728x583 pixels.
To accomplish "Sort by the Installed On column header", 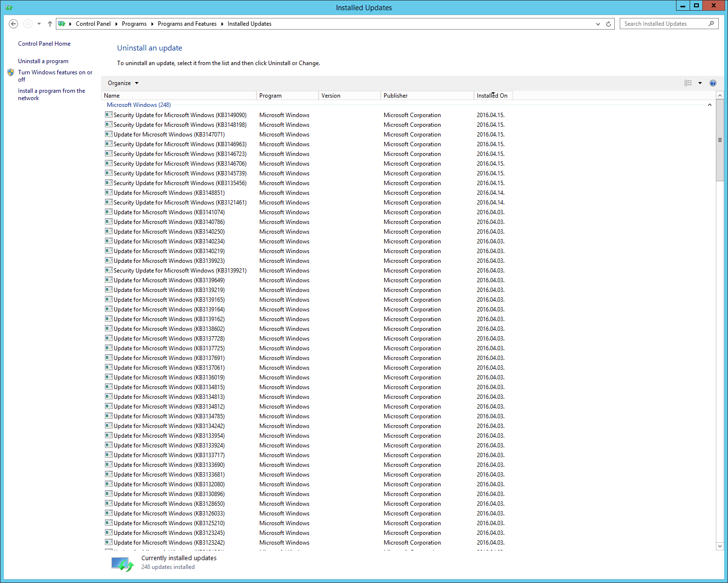I will 493,96.
